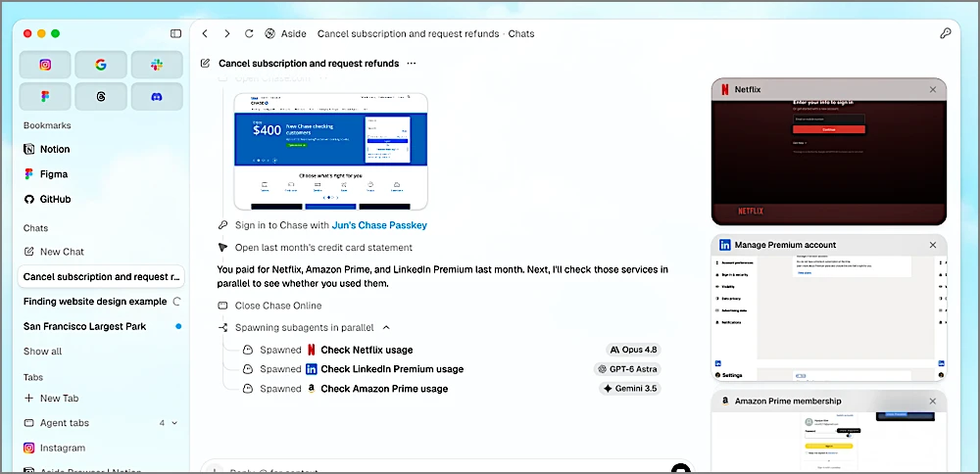Click the Bookmarks section heading
This screenshot has height=474, width=980.
[x=47, y=125]
